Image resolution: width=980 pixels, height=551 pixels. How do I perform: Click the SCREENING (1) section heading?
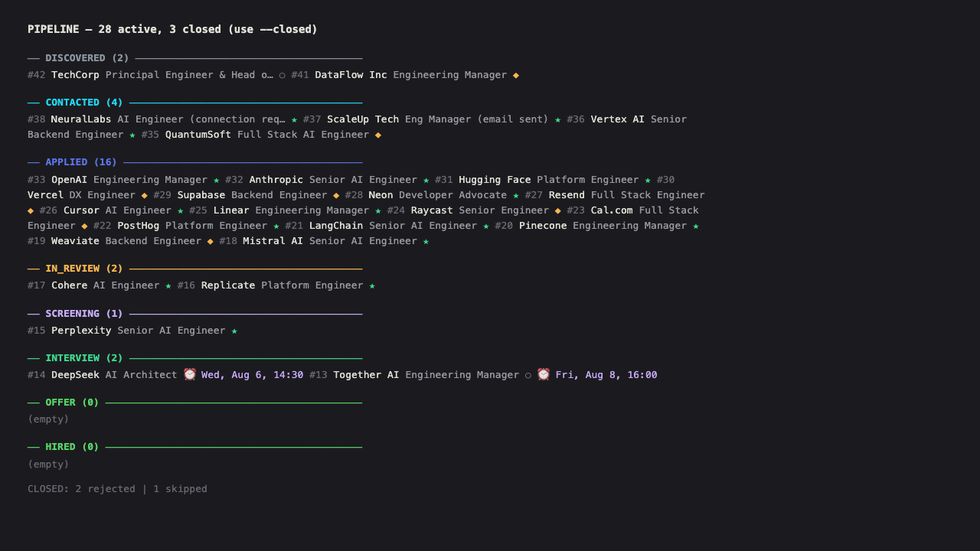84,314
